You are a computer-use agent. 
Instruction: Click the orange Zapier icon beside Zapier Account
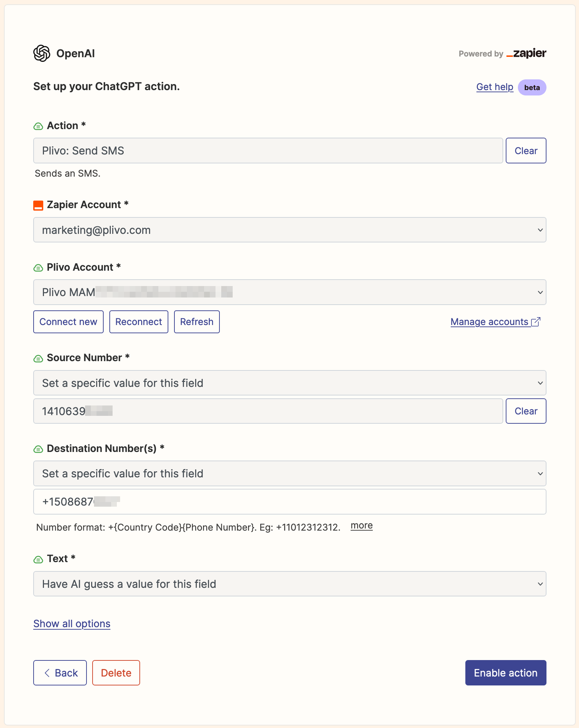click(39, 205)
